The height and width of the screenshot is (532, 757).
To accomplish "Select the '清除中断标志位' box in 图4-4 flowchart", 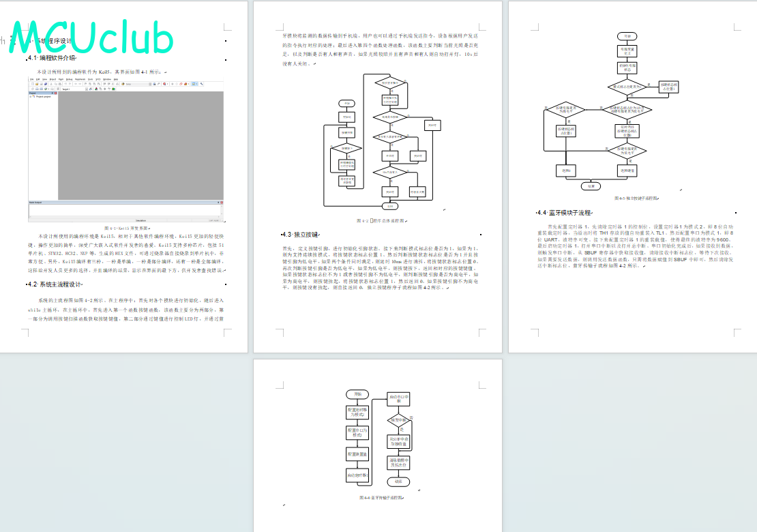I will coord(398,462).
